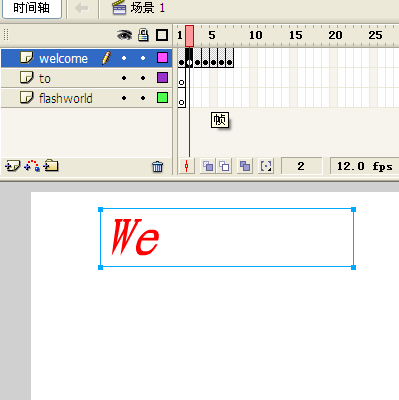This screenshot has width=399, height=400.
Task: Click frame 20 on the timeline ruler
Action: coord(335,35)
